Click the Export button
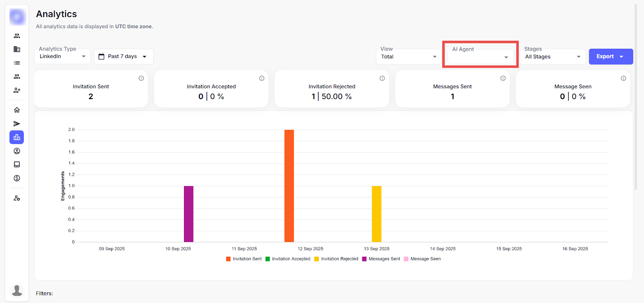644x303 pixels. (x=610, y=56)
